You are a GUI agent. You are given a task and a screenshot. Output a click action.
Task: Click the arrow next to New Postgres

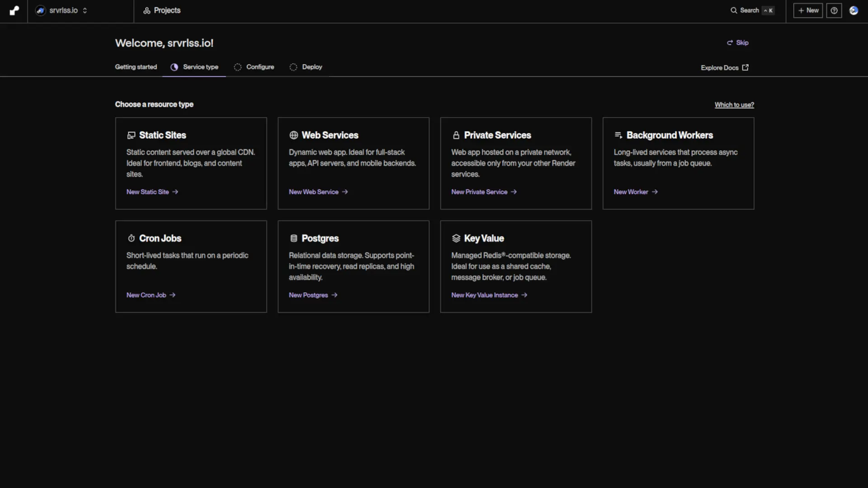(335, 295)
